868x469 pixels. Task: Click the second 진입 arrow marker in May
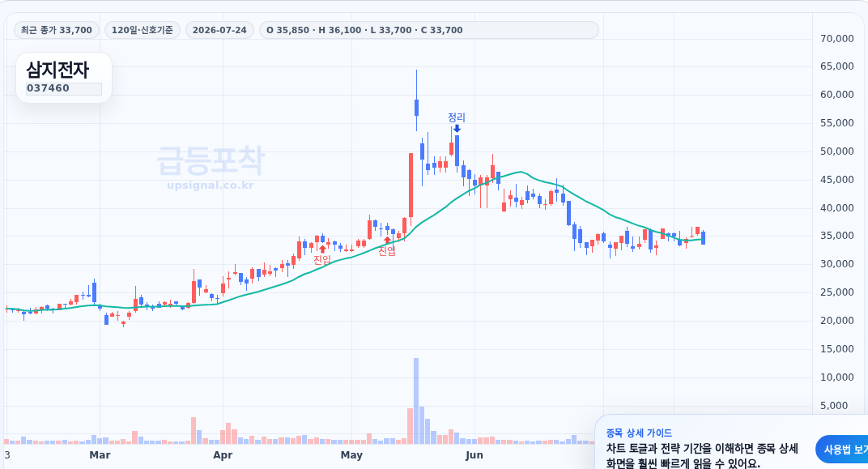(387, 241)
